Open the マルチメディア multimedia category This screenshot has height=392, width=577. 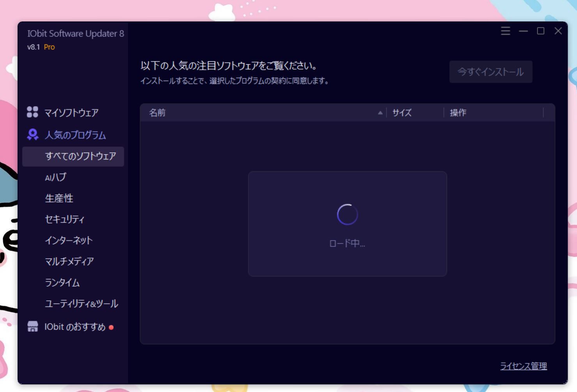point(69,262)
